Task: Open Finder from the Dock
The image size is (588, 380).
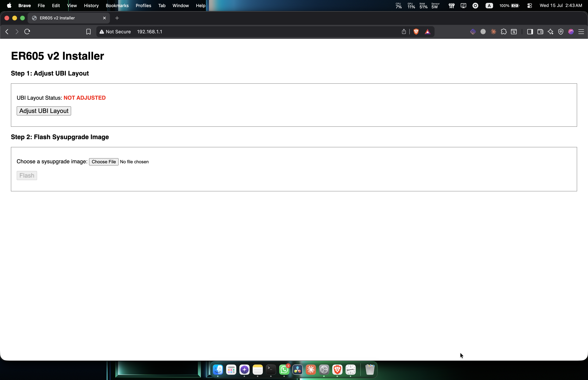Action: 218,370
